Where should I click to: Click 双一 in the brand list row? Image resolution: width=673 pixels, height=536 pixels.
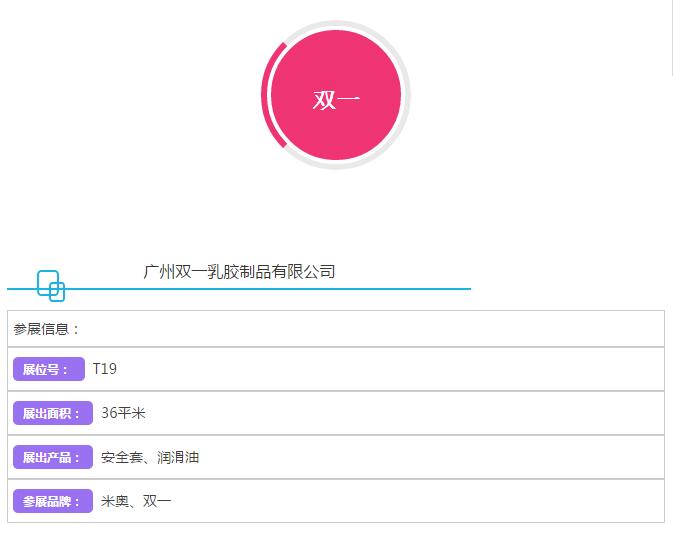point(157,501)
